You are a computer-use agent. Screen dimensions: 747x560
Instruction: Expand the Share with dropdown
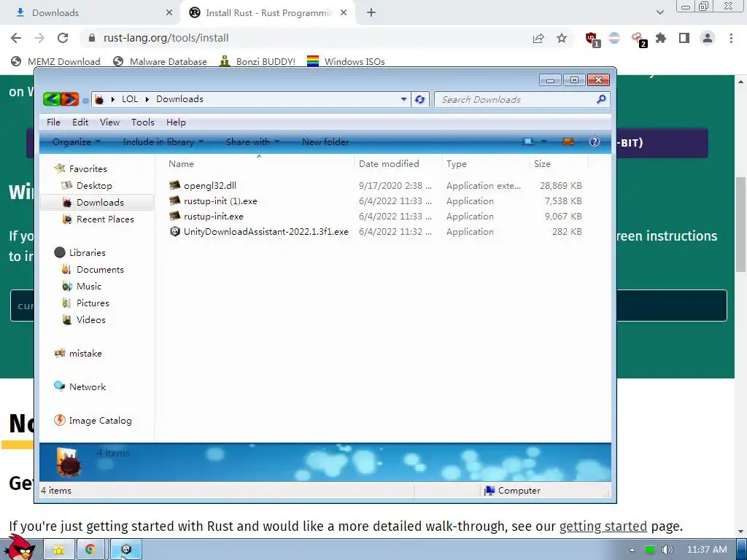[252, 142]
